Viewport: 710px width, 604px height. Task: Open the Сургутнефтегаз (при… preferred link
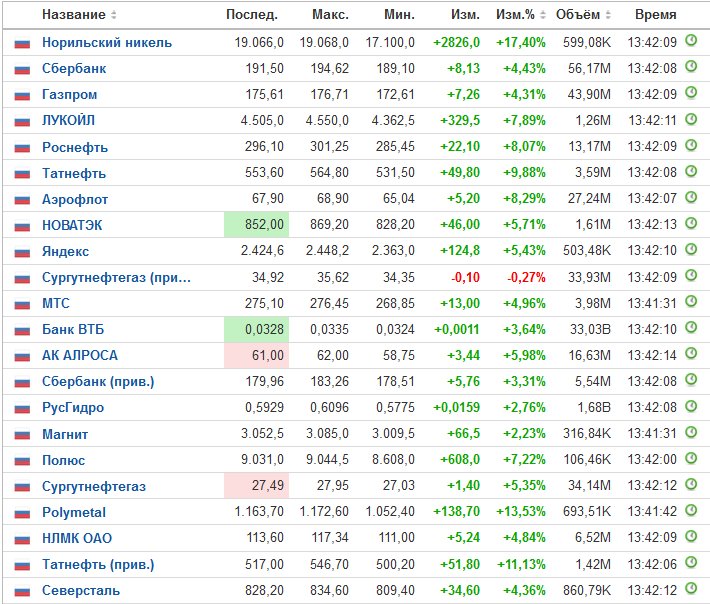[x=116, y=277]
